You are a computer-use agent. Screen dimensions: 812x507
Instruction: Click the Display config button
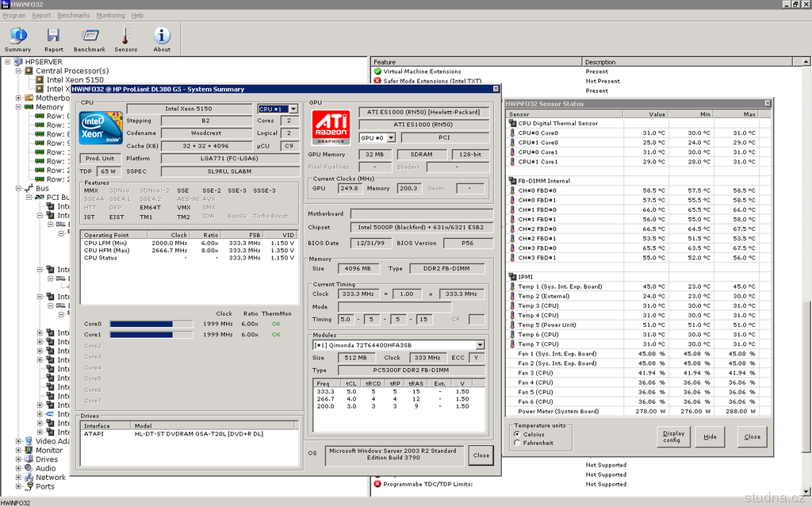(x=673, y=437)
